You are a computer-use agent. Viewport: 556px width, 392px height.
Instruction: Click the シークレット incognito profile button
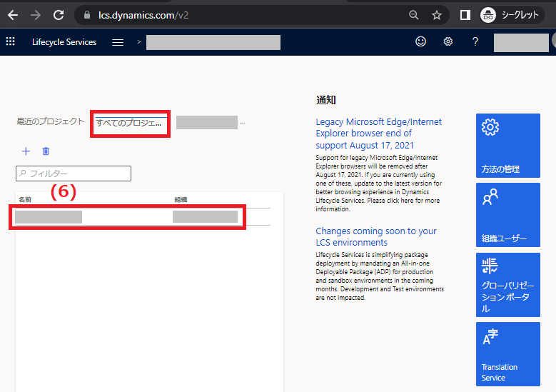[x=512, y=15]
